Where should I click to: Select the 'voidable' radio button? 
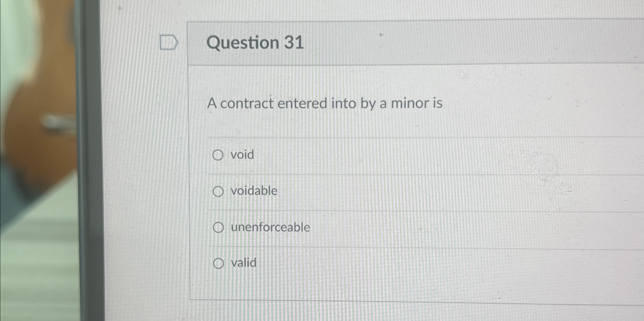[x=218, y=191]
